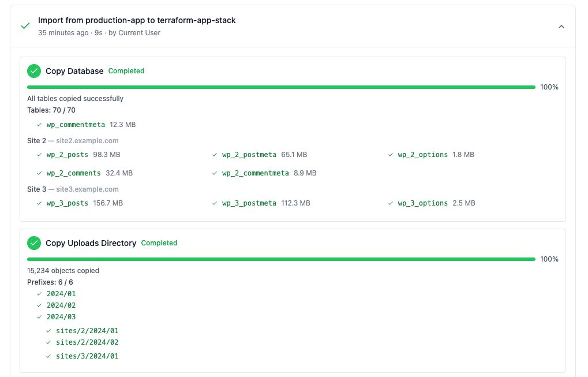The width and height of the screenshot is (588, 377).
Task: Click checkmark next to wp_commentmeta
Action: (x=39, y=125)
